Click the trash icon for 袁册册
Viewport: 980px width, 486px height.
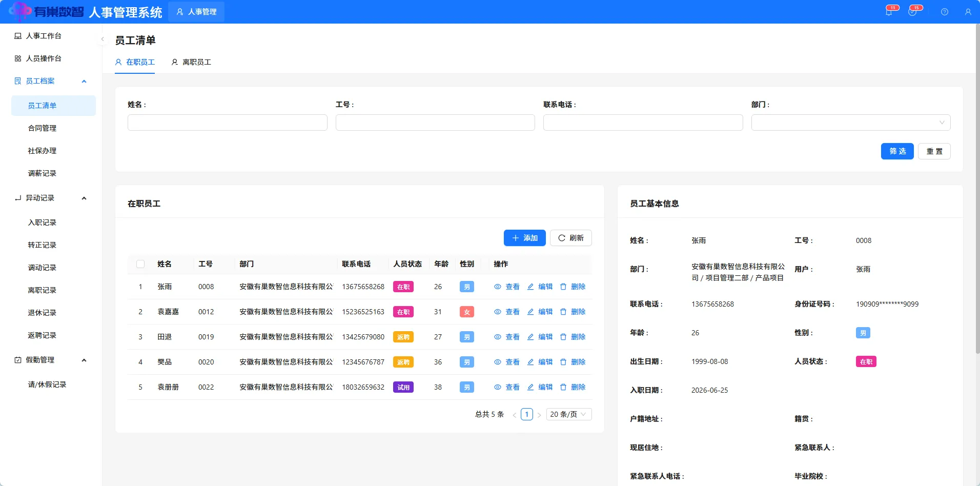(x=563, y=387)
